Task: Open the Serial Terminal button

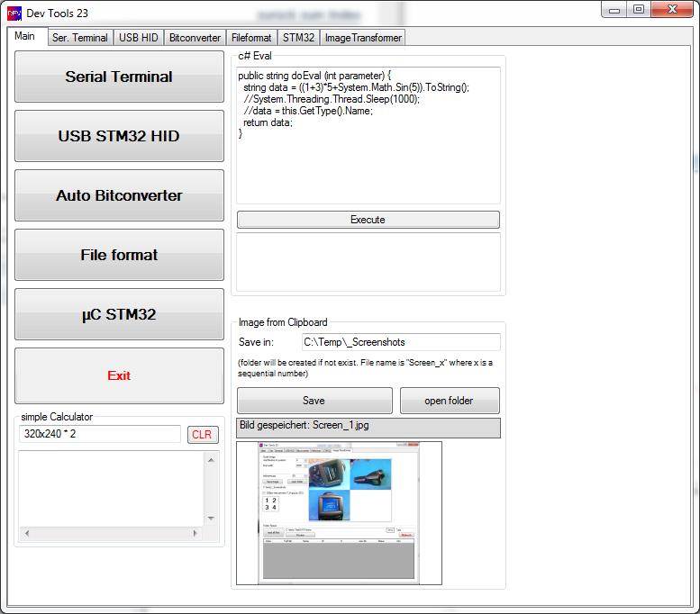Action: click(119, 77)
